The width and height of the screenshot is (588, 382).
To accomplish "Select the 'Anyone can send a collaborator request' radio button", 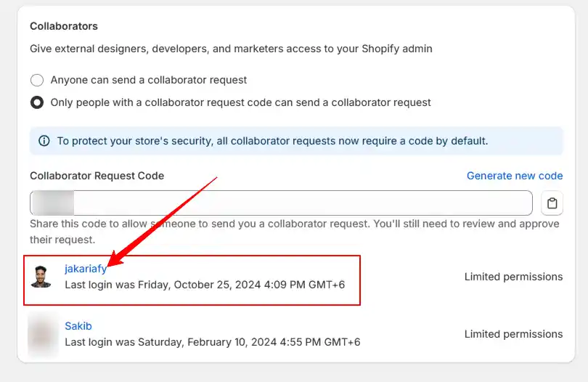I will [37, 80].
